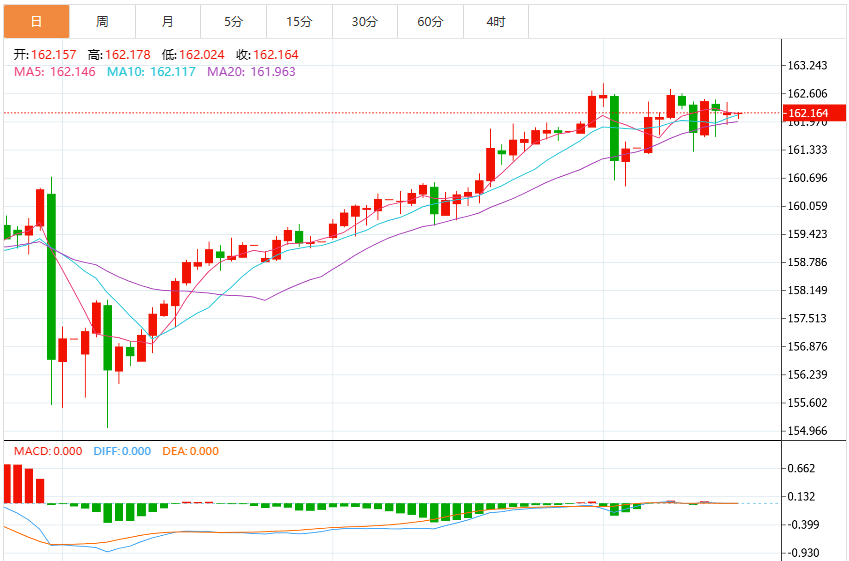Click the MA5 indicator label
Screen dimensions: 849x561
point(55,71)
